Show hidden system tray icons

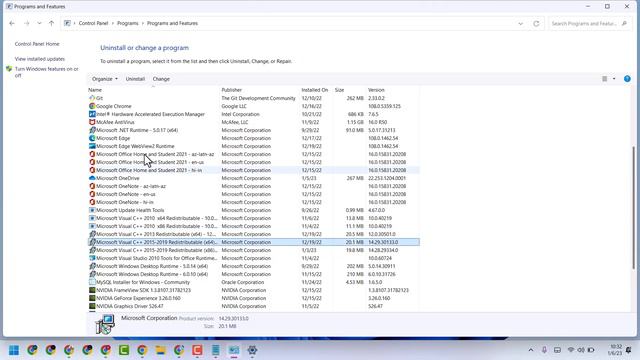pyautogui.click(x=531, y=350)
